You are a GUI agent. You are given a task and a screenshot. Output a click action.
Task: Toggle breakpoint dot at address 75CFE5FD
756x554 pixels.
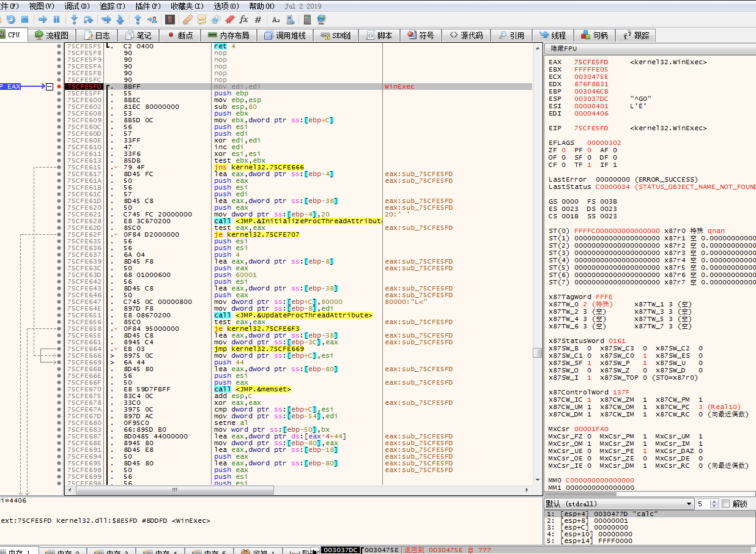(x=59, y=87)
